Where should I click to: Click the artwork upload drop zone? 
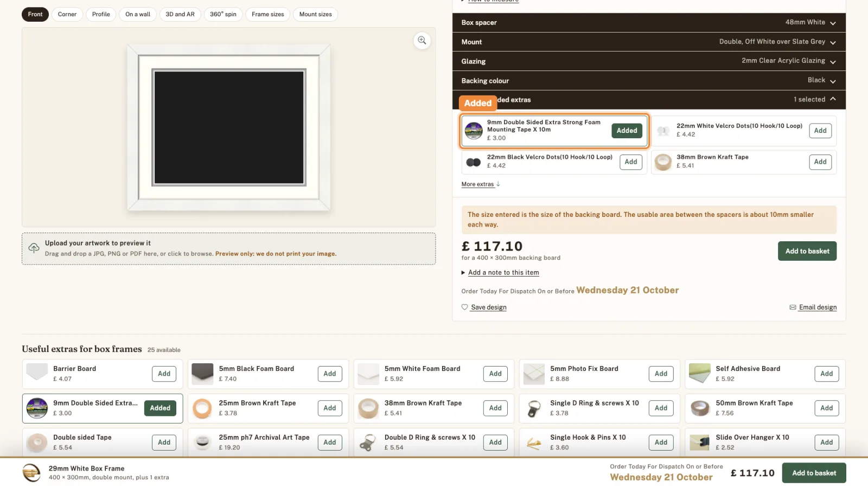228,249
